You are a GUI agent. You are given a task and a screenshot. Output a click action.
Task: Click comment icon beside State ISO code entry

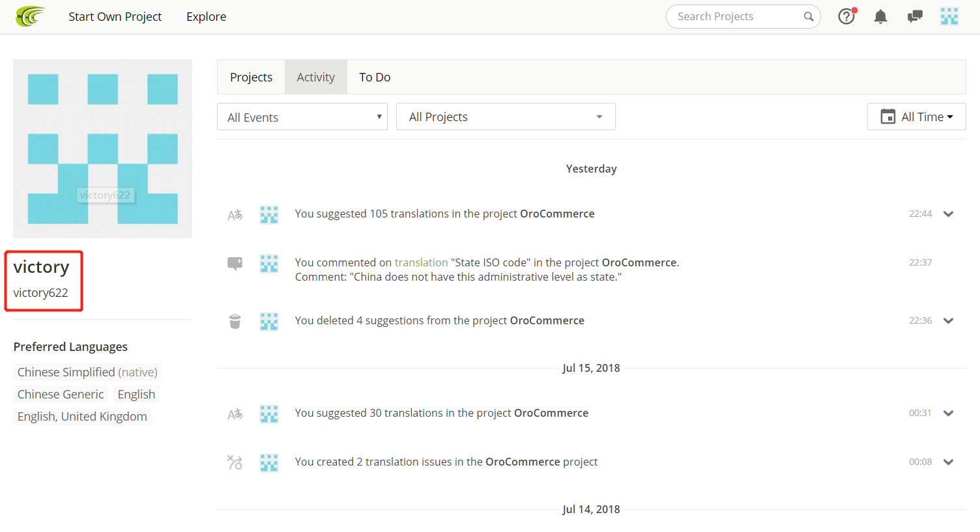pyautogui.click(x=235, y=263)
